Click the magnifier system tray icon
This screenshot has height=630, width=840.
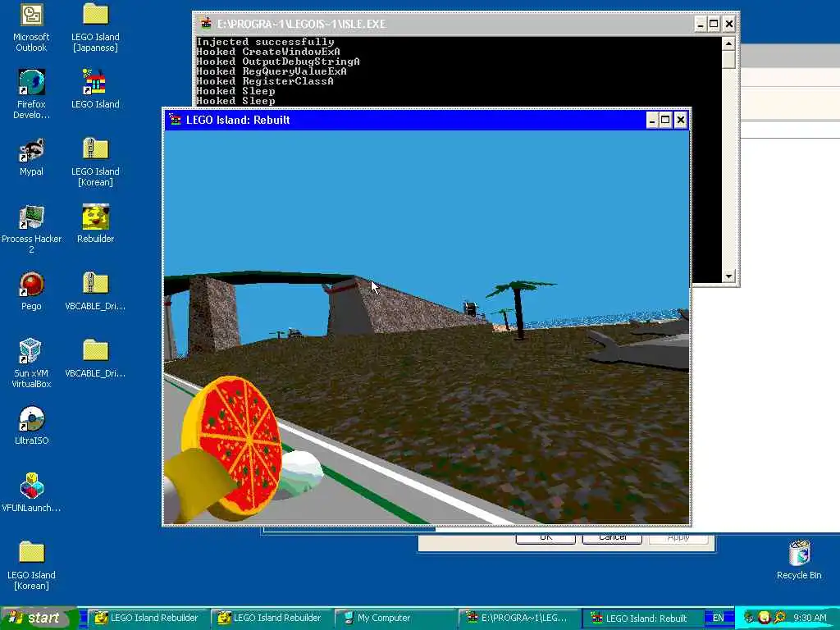[x=779, y=618]
